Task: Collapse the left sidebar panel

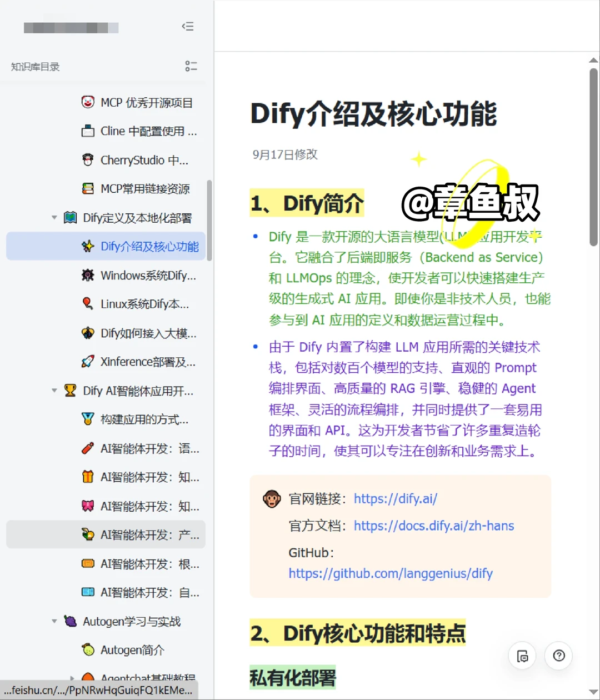Action: (x=188, y=26)
